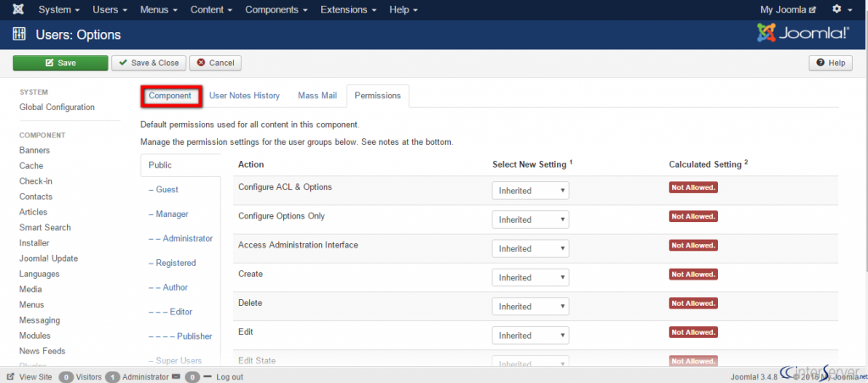This screenshot has width=868, height=383.
Task: Click the Cancel button
Action: click(215, 63)
